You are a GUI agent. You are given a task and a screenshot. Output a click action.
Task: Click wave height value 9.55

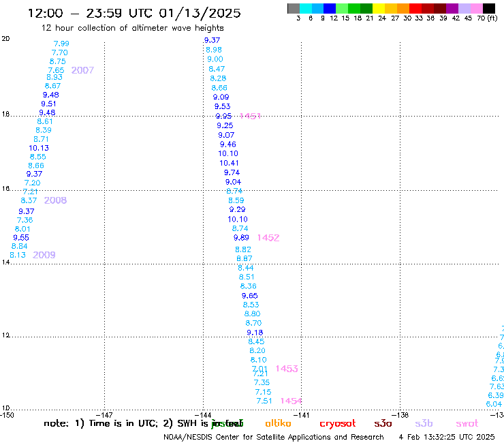tap(21, 238)
